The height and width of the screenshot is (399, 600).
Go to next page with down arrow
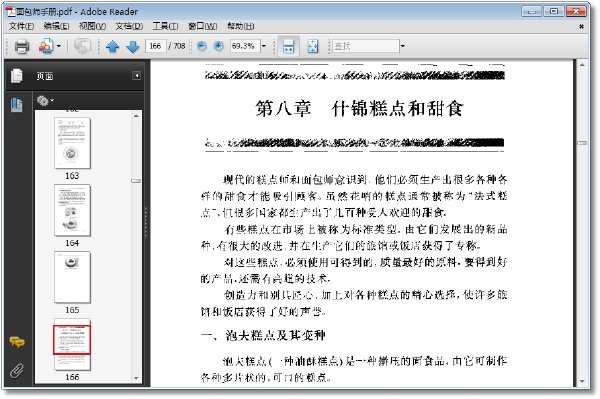[132, 47]
